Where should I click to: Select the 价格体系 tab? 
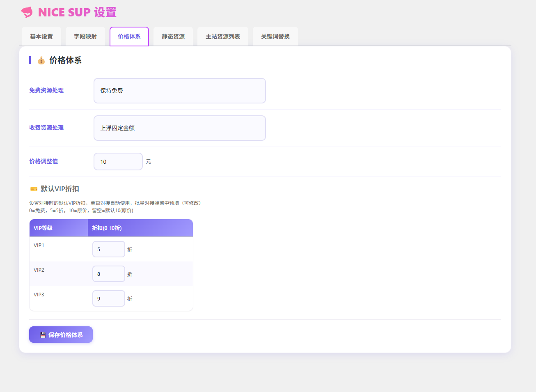click(x=129, y=37)
